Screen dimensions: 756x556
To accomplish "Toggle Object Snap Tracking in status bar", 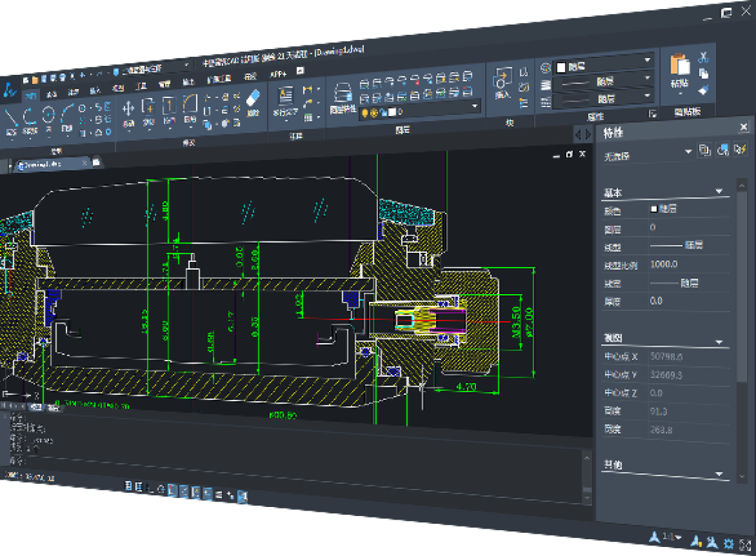I will [183, 492].
